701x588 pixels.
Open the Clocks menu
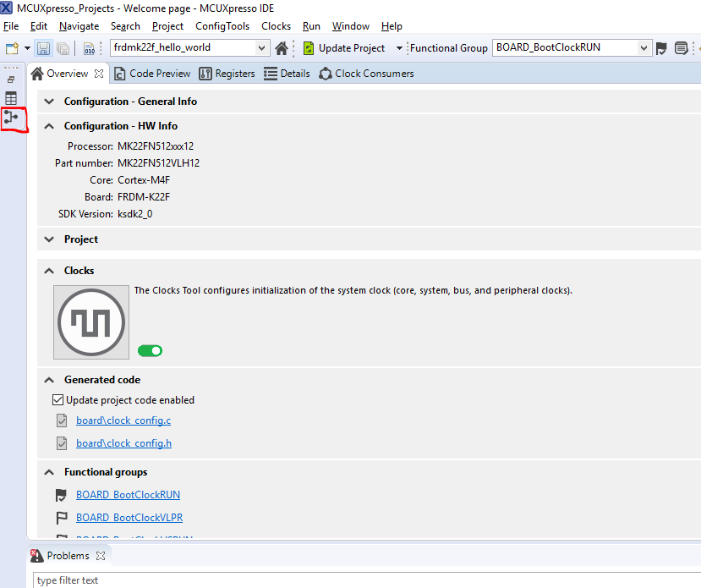[276, 26]
